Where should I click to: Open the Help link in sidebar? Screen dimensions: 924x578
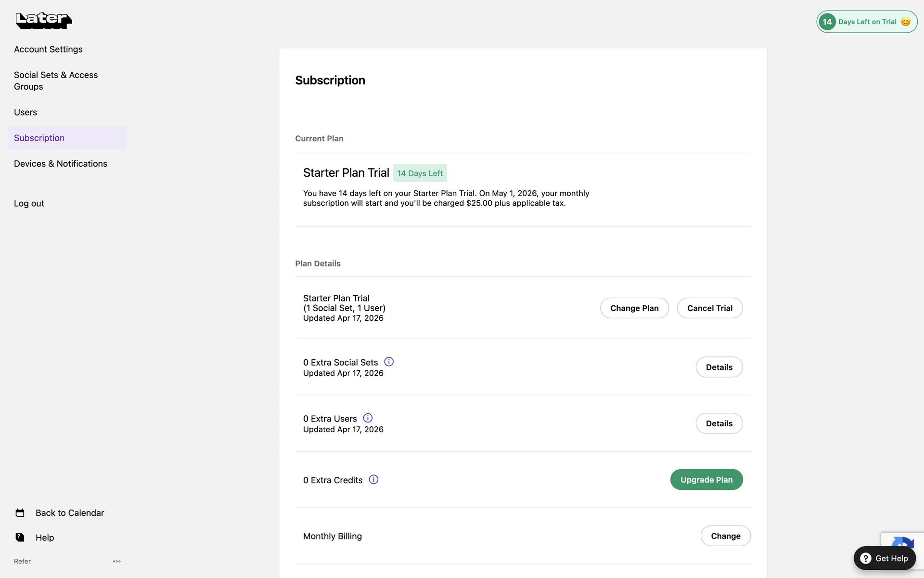(x=45, y=538)
